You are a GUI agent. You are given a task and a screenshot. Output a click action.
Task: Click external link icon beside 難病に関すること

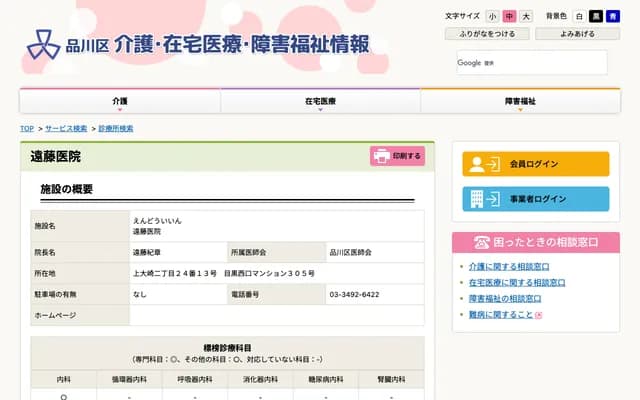click(x=539, y=315)
